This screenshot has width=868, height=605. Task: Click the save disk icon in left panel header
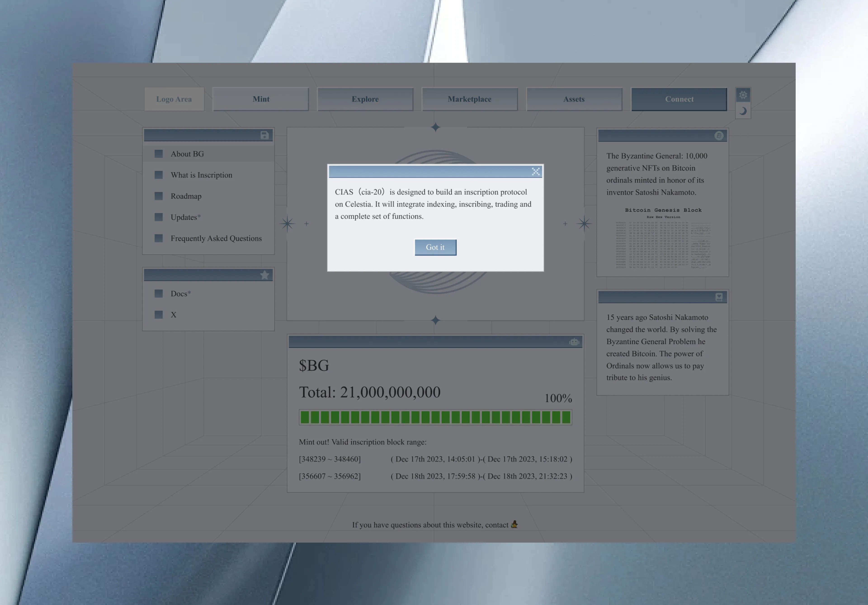tap(265, 135)
